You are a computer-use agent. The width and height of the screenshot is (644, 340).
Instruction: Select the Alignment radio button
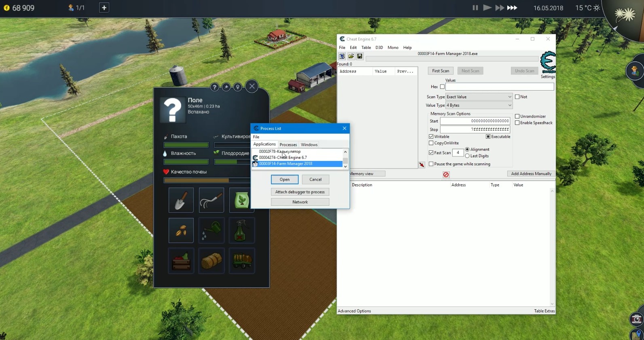click(467, 150)
